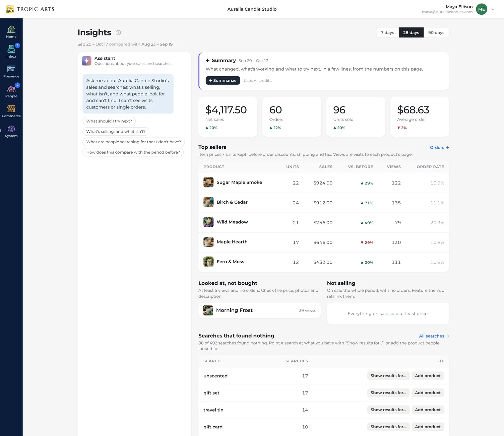Open the Wild Meadow product name
Viewport: 504px width, 436px height.
232,222
